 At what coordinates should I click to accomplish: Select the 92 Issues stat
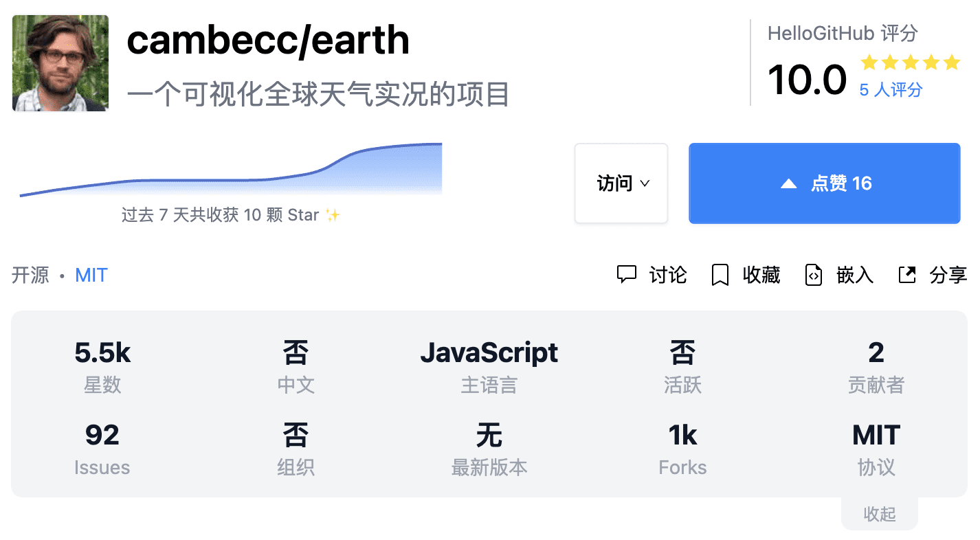pos(102,450)
